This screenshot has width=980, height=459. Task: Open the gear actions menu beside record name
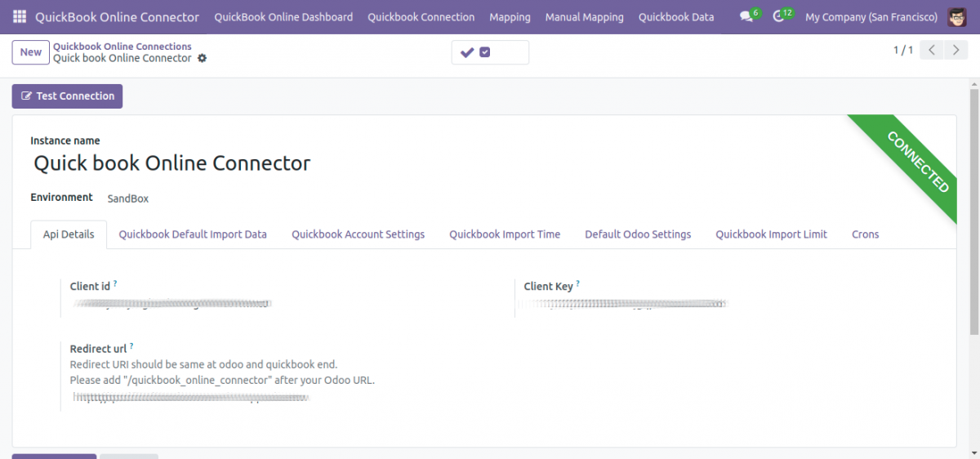[x=203, y=59]
